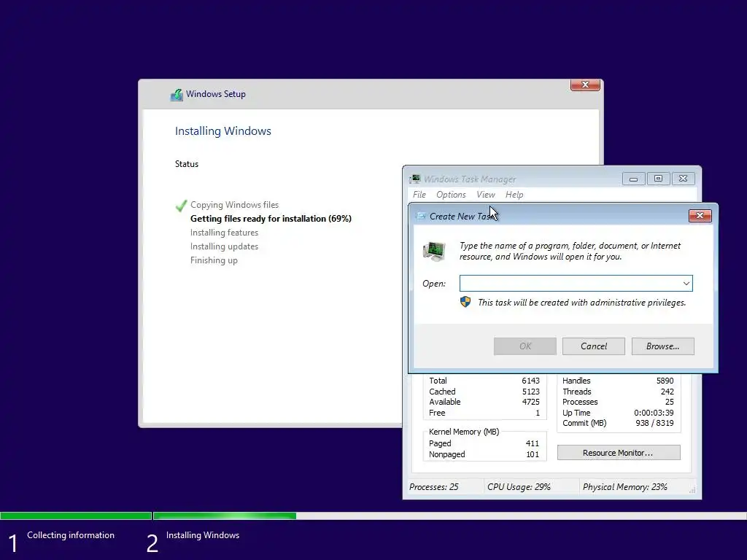Click the Browse... button
Viewport: 747px width, 560px height.
pyautogui.click(x=662, y=346)
